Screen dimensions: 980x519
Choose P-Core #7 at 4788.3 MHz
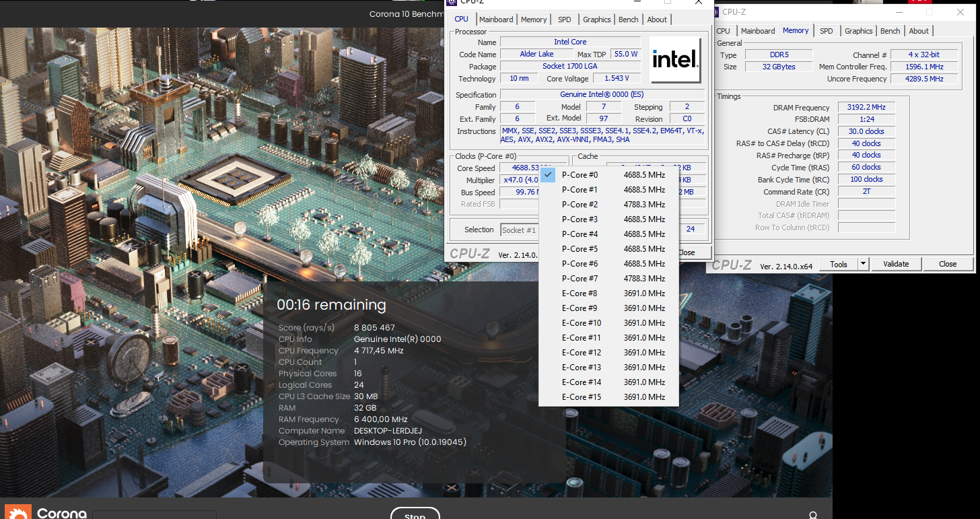(x=608, y=279)
